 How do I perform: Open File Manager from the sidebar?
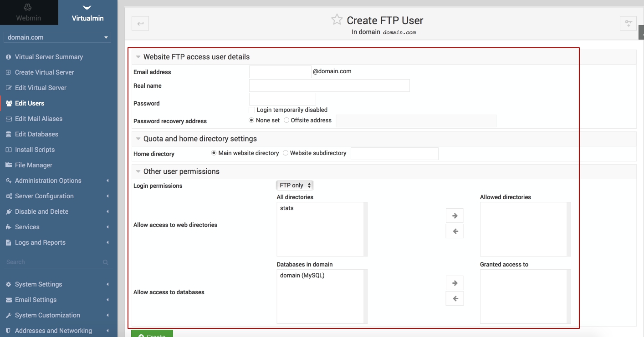coord(33,165)
